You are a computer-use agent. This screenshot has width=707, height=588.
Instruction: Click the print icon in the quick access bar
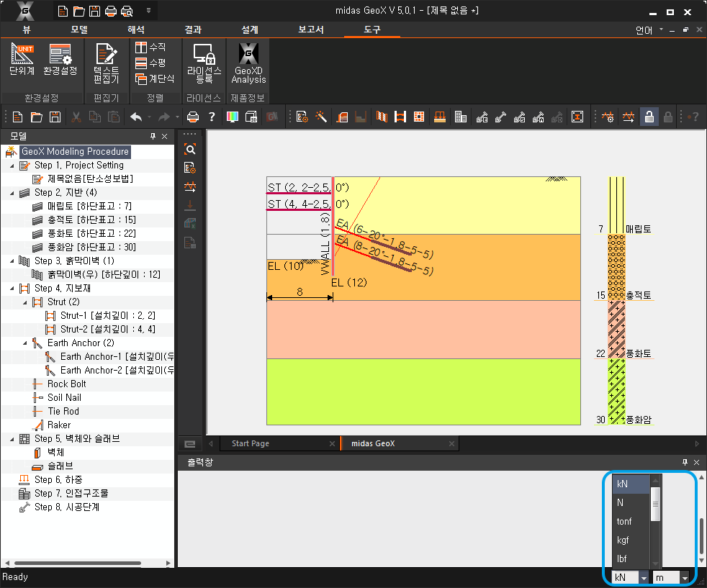click(x=110, y=11)
